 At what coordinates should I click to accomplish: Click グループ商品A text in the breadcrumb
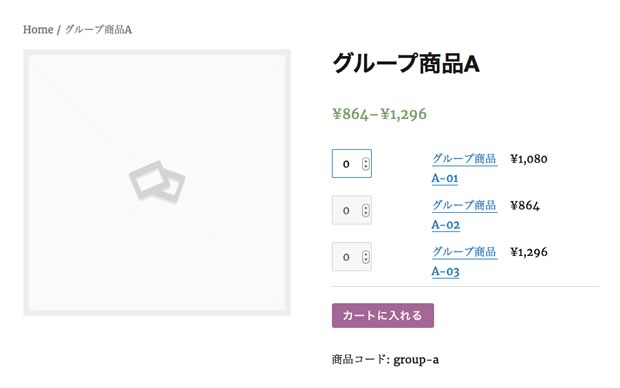click(x=98, y=30)
